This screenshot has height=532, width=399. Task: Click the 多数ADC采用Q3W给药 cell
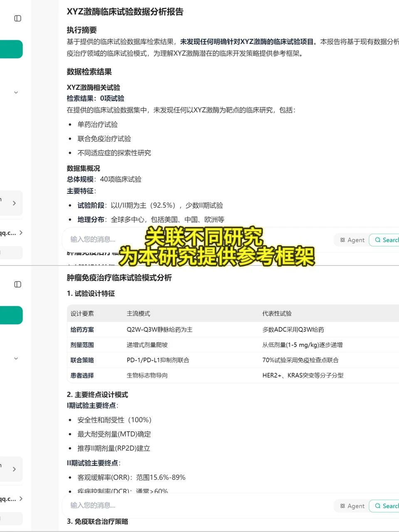pos(293,330)
